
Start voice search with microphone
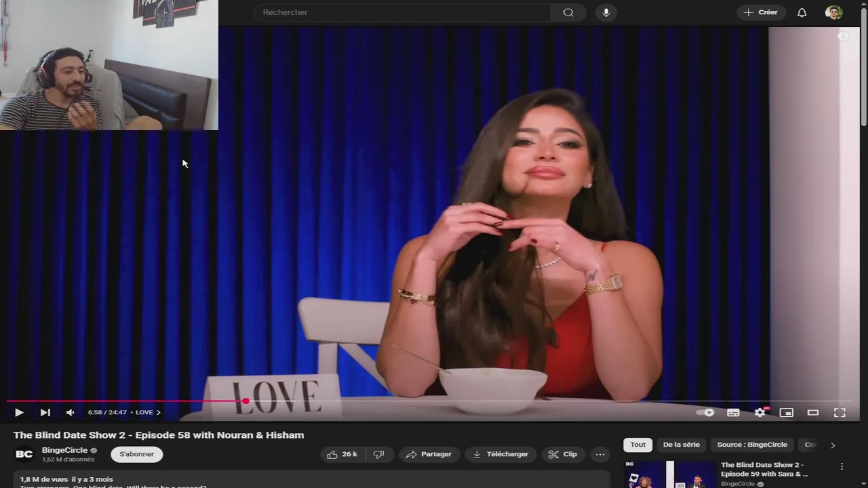pyautogui.click(x=606, y=12)
